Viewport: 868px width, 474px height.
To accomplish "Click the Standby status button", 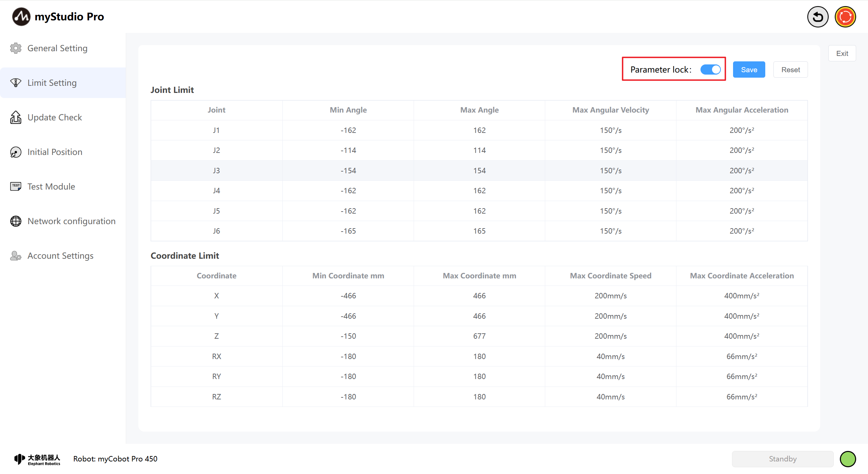I will [x=783, y=459].
